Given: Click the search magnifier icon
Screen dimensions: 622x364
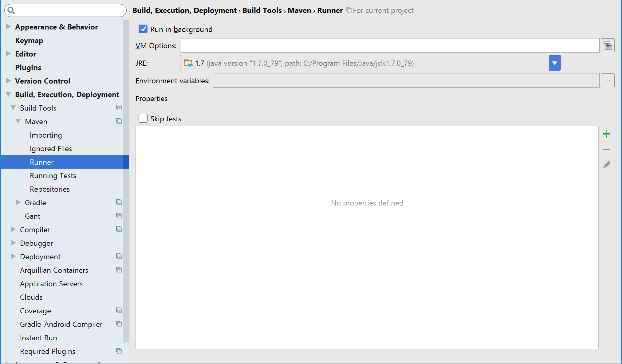Looking at the screenshot, I should click(x=11, y=10).
